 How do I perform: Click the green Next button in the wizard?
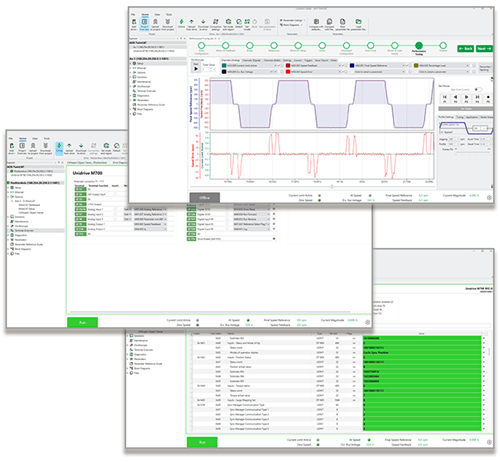coord(484,48)
